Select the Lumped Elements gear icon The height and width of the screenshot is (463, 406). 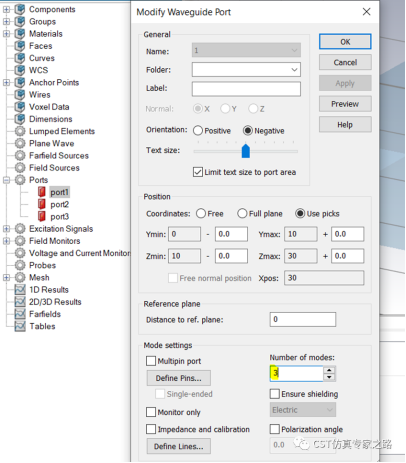(20, 131)
